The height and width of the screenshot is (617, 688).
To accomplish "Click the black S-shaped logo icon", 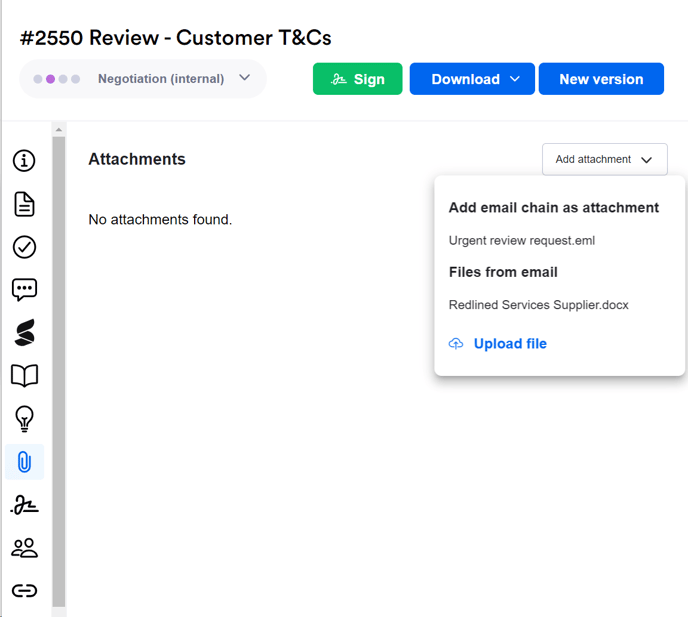I will tap(24, 333).
